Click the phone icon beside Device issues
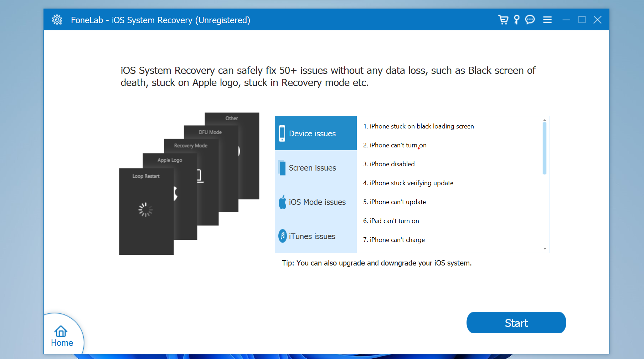 pyautogui.click(x=282, y=133)
